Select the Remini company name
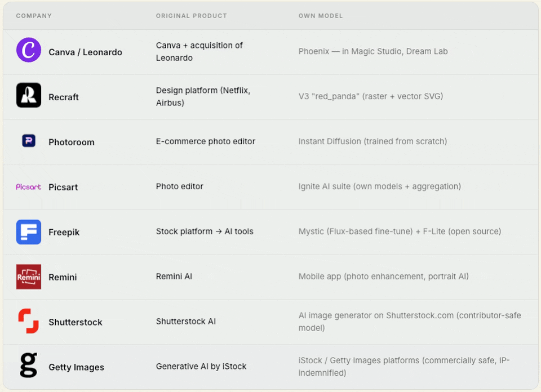This screenshot has width=541, height=392. pos(63,277)
